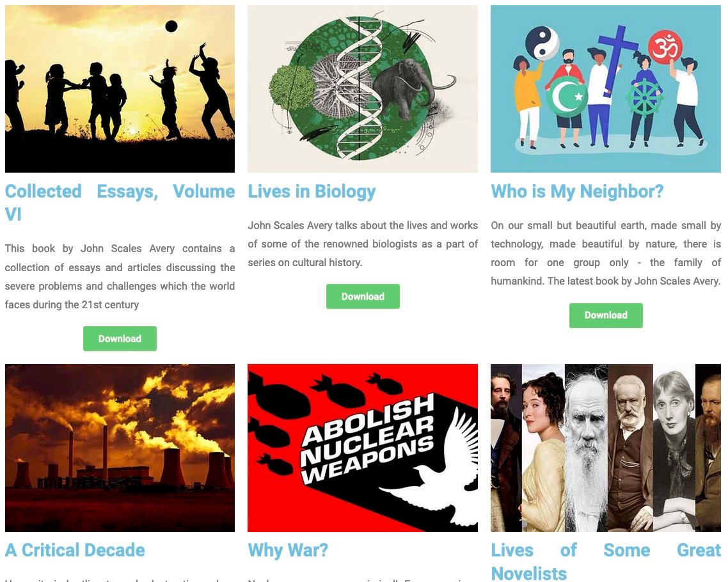Image resolution: width=728 pixels, height=582 pixels.
Task: Open the Collected Essays, Volume VI title link
Action: pos(120,203)
